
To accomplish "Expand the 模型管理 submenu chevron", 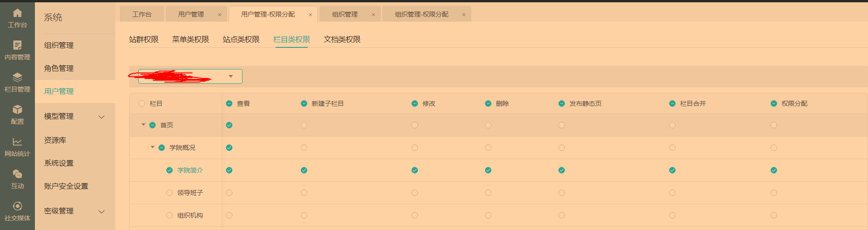I will [x=102, y=117].
